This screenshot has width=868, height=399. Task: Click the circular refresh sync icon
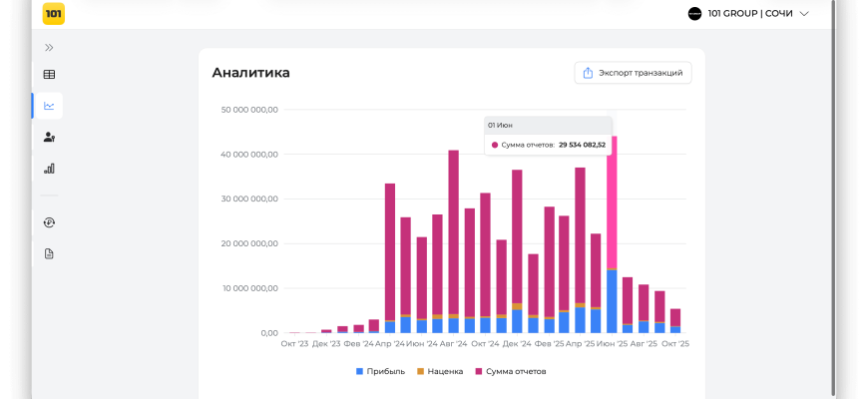[49, 222]
